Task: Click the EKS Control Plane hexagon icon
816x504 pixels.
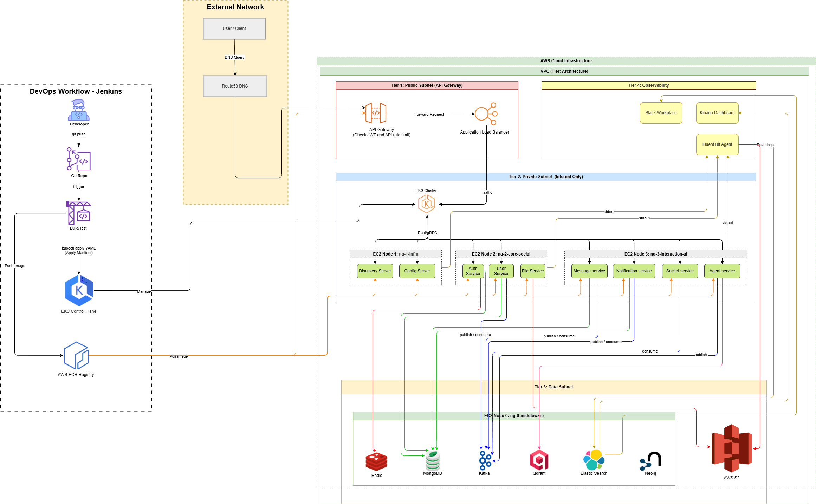Action: pos(79,291)
